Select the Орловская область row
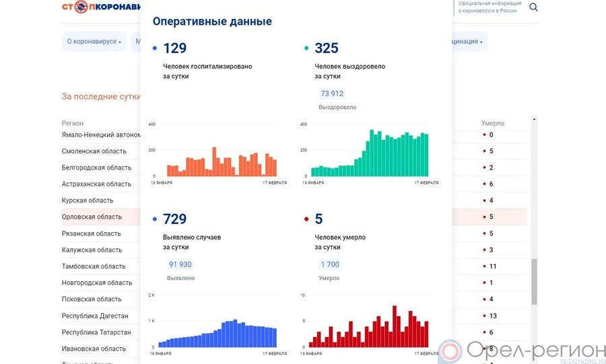Viewport: 606px width, 364px height. pos(92,217)
